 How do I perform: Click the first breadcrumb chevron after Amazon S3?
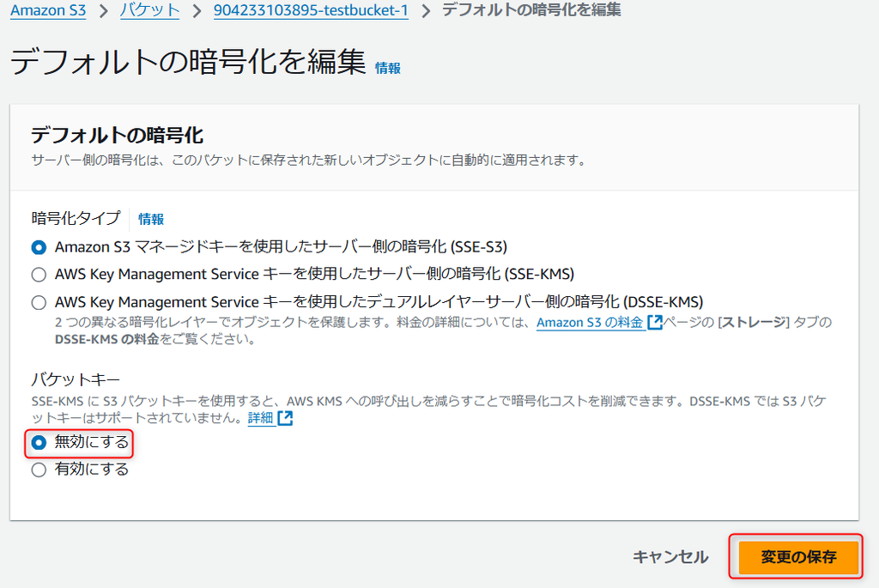pyautogui.click(x=104, y=10)
